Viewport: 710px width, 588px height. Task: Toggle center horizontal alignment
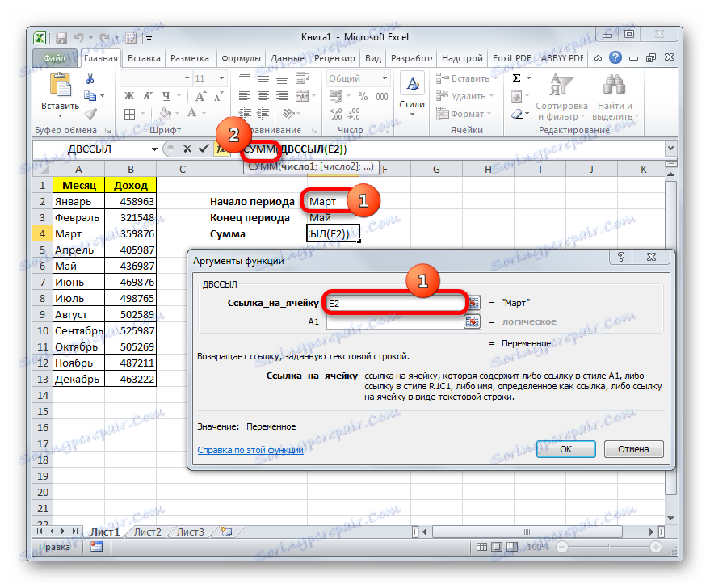click(263, 96)
